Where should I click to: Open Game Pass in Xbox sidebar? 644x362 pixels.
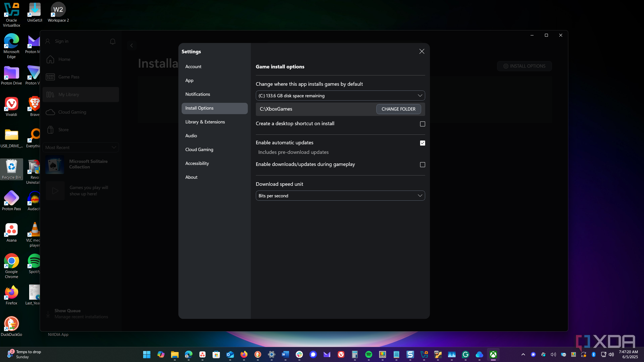pyautogui.click(x=81, y=77)
